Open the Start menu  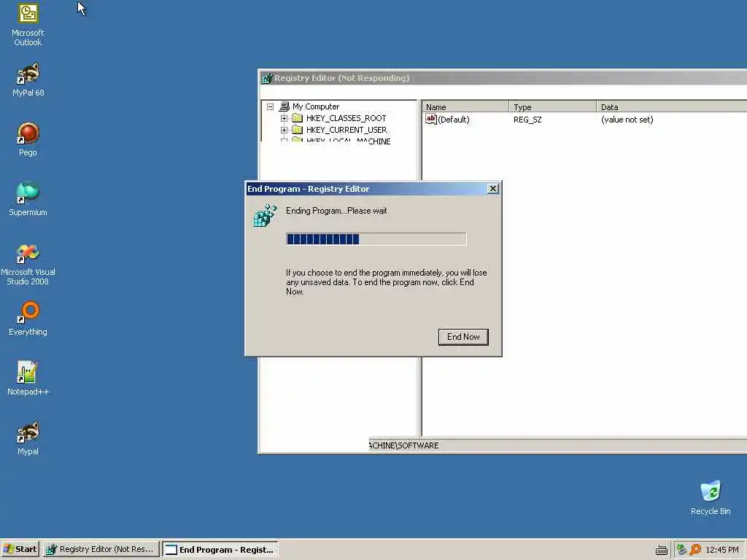20,549
